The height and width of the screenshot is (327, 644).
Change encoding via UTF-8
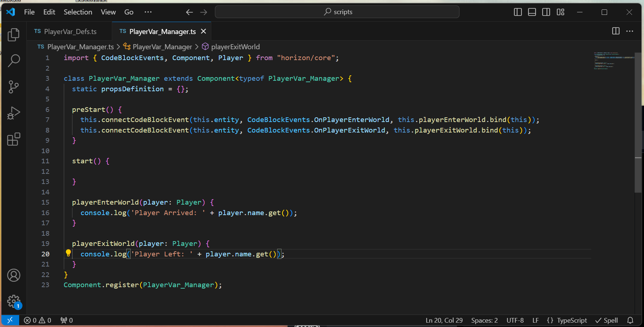click(515, 320)
